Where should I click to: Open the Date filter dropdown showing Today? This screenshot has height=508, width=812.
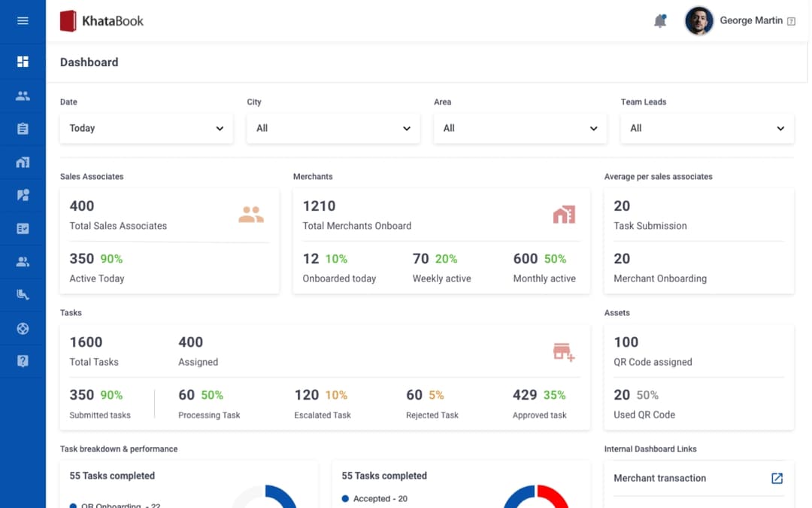coord(146,128)
